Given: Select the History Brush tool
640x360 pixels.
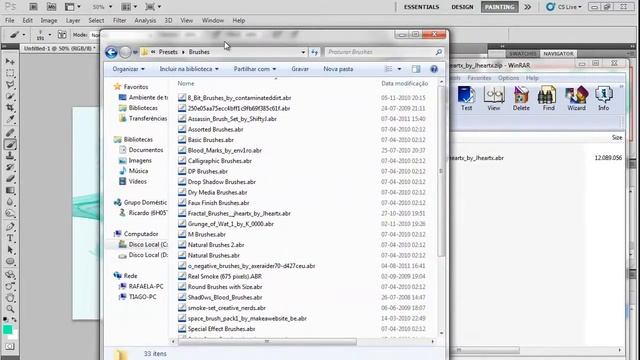Looking at the screenshot, I should point(10,167).
